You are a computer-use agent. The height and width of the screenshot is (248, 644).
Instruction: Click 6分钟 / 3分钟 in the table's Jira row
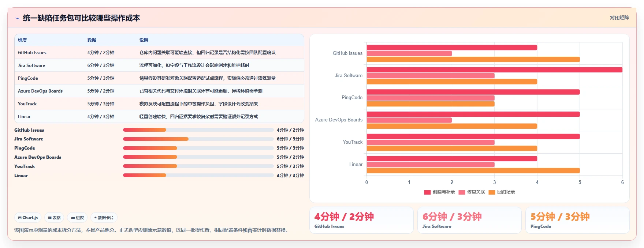click(x=101, y=65)
